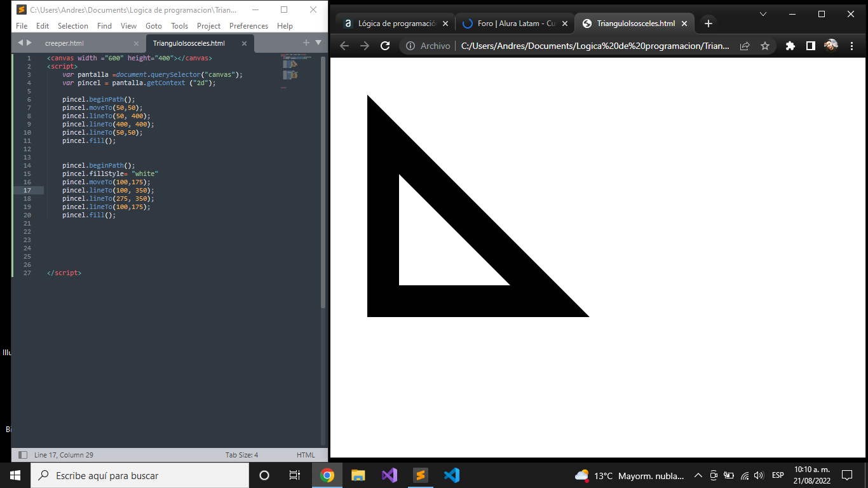The width and height of the screenshot is (868, 488).
Task: Open Chrome side panel icon
Action: tap(811, 46)
